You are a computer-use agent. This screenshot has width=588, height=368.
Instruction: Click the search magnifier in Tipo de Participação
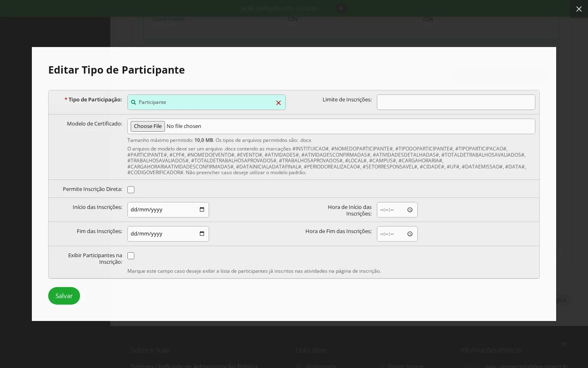(134, 102)
